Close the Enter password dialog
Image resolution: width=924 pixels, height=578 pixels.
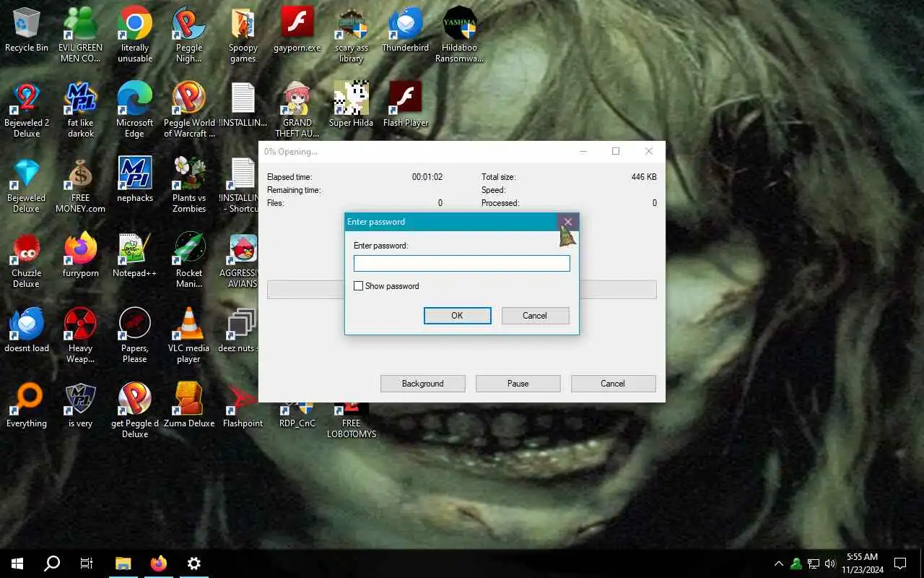568,222
